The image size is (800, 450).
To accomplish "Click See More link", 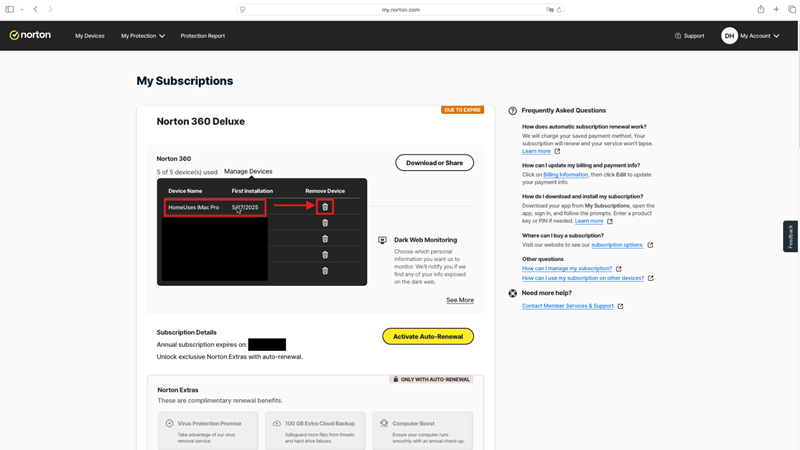I will tap(460, 300).
